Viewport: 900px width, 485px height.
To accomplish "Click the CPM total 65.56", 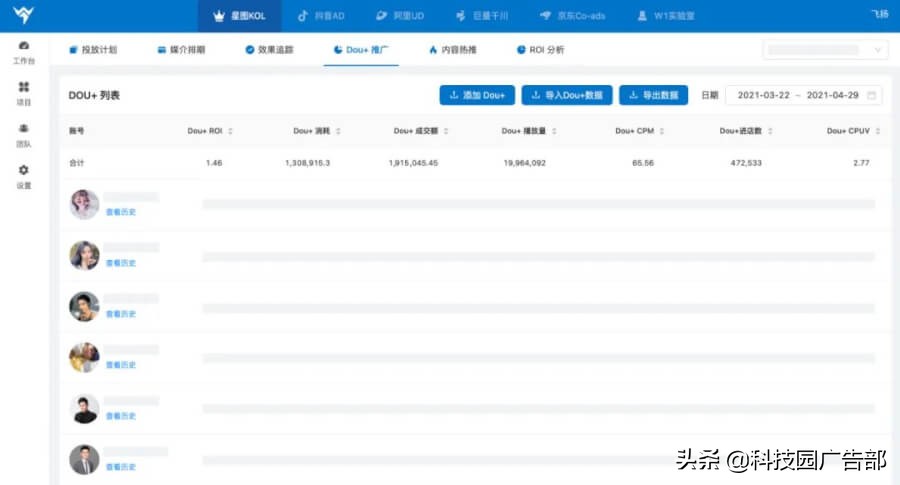I will 643,163.
